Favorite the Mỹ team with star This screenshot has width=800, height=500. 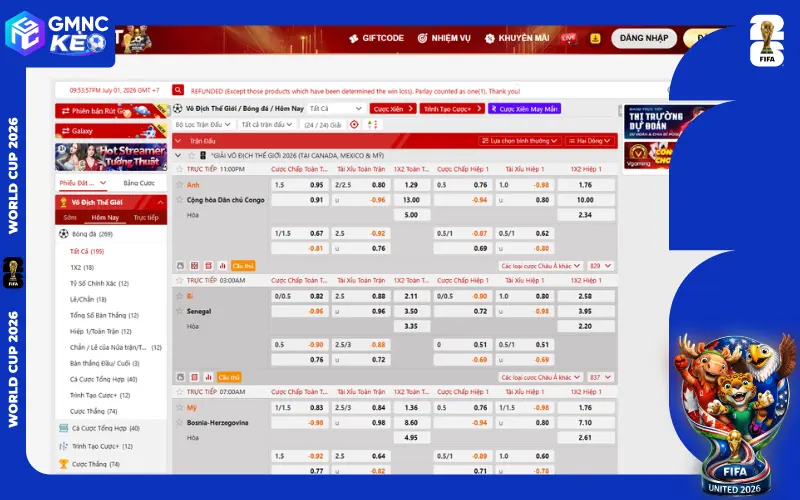point(180,407)
